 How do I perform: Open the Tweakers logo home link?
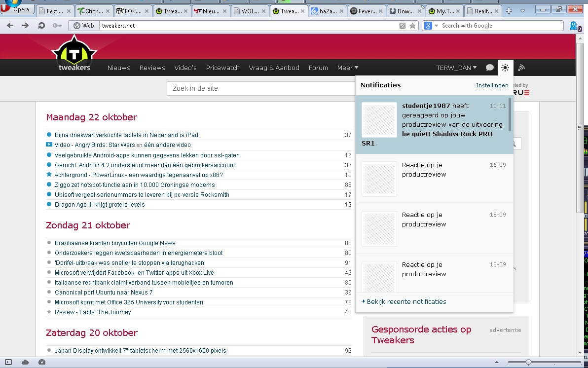[74, 53]
